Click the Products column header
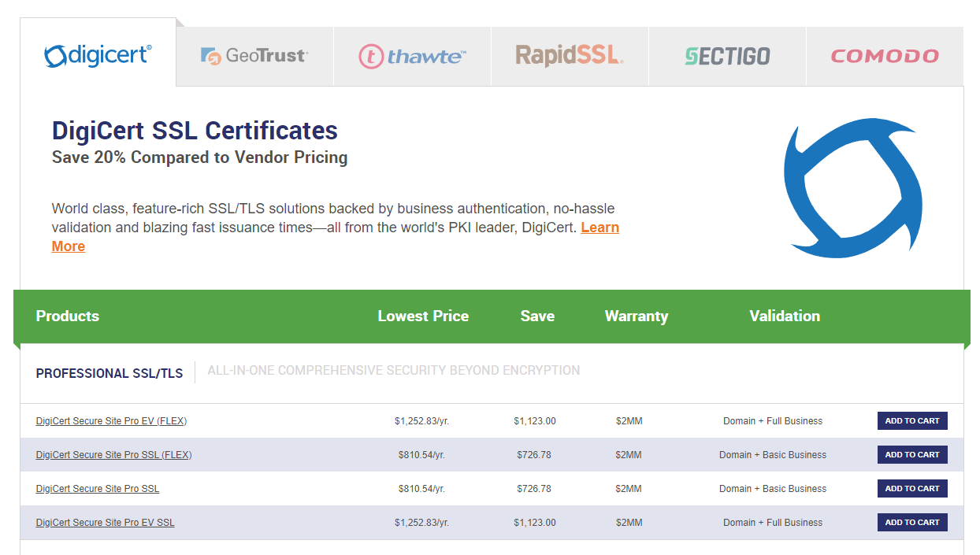Image resolution: width=980 pixels, height=555 pixels. pos(68,316)
